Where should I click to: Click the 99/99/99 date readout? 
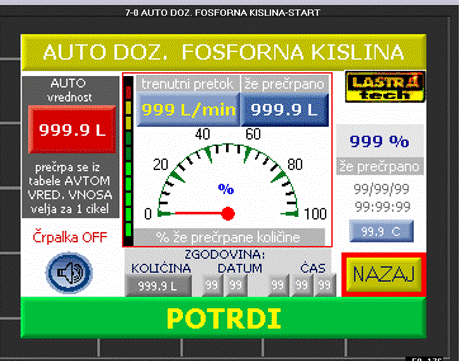(381, 189)
